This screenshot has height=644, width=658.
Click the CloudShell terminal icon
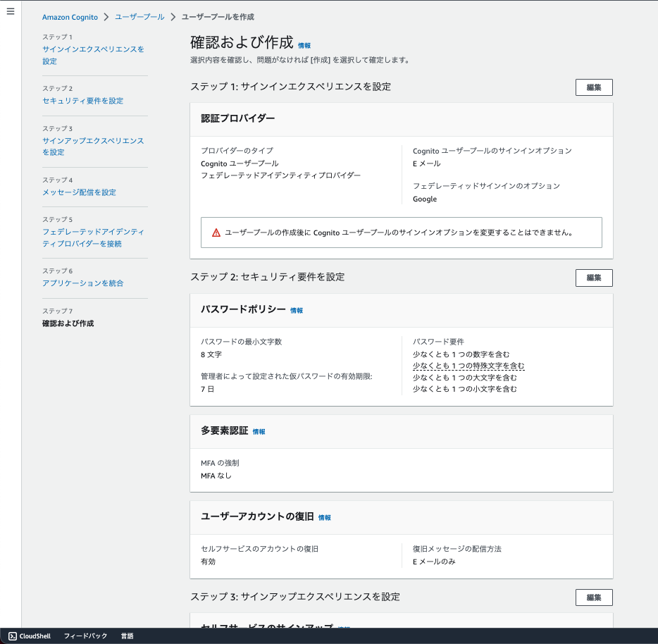pos(13,636)
